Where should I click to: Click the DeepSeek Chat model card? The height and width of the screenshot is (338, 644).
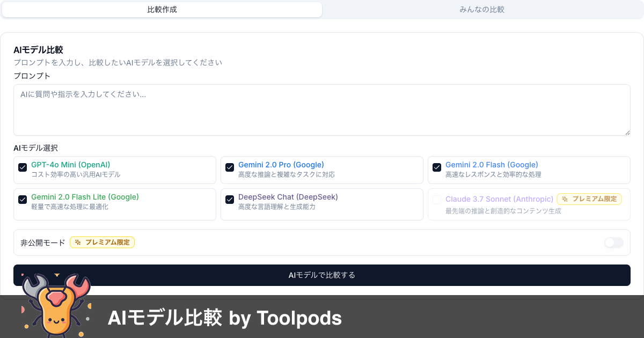tap(322, 204)
